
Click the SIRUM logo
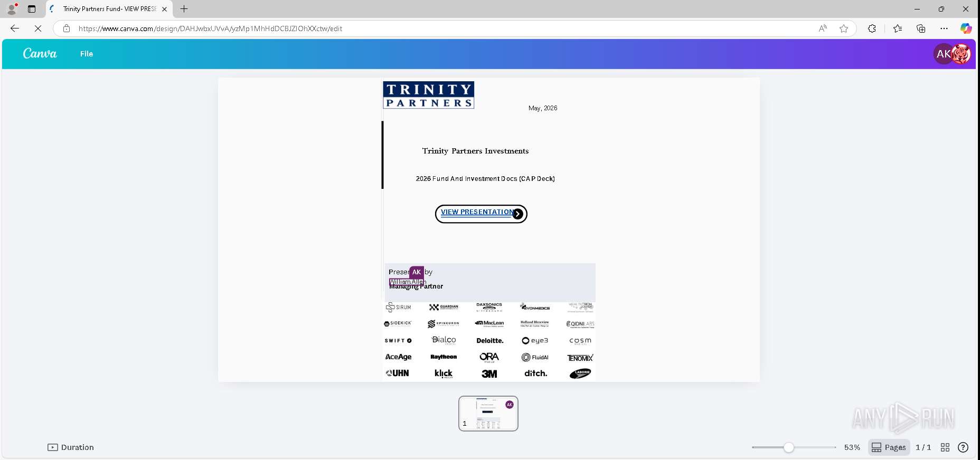point(398,307)
